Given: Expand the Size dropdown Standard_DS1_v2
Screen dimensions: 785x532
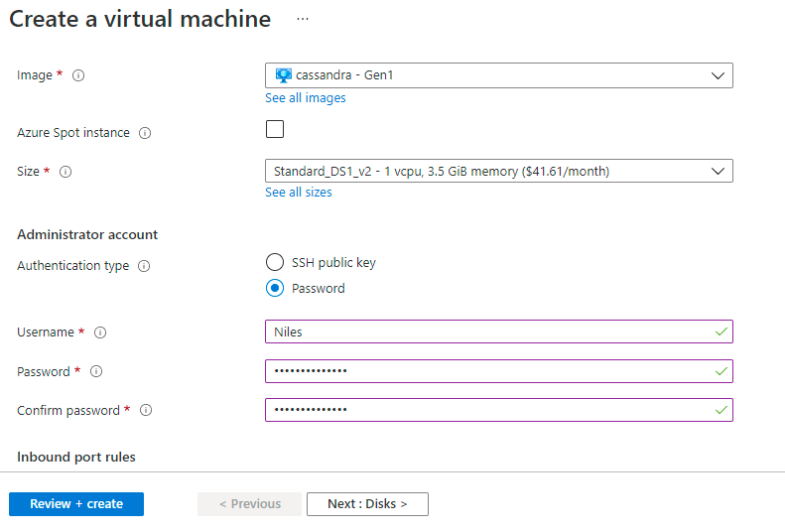Looking at the screenshot, I should click(498, 172).
